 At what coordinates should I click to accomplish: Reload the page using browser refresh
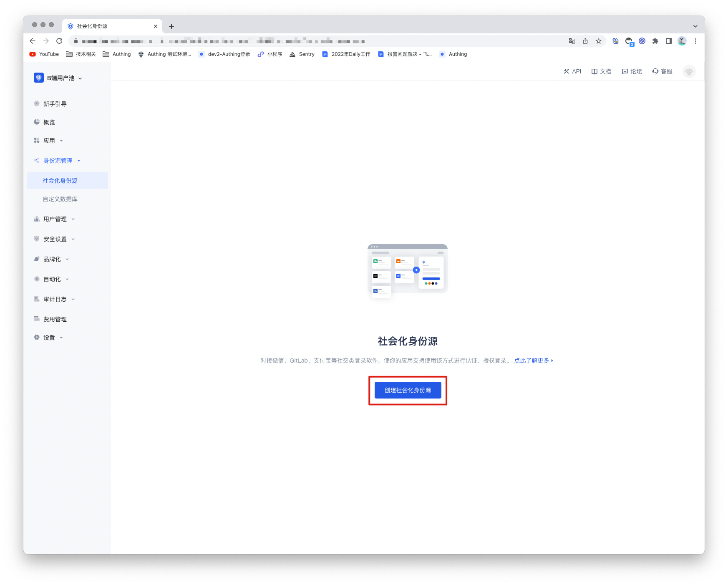pyautogui.click(x=59, y=41)
